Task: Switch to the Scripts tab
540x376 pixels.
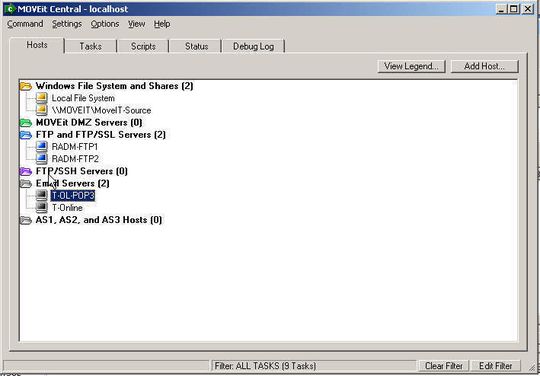Action: (x=143, y=46)
